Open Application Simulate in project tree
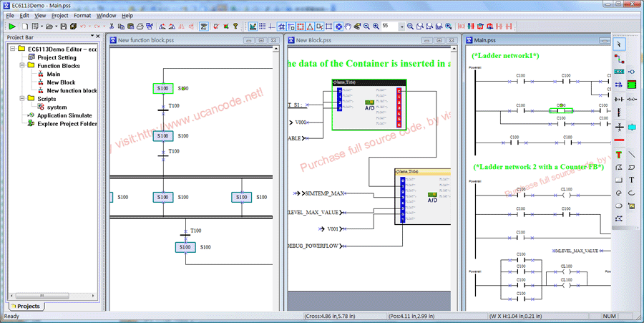 pos(64,115)
